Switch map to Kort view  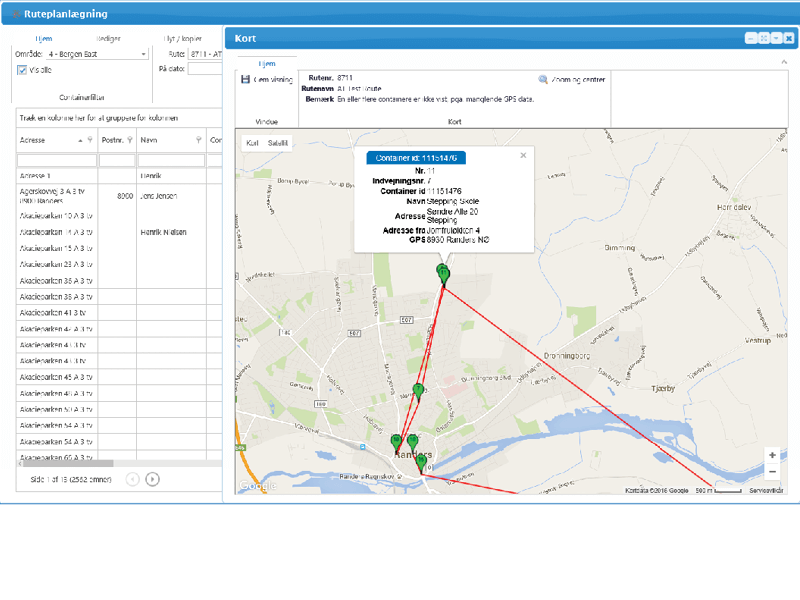click(252, 143)
